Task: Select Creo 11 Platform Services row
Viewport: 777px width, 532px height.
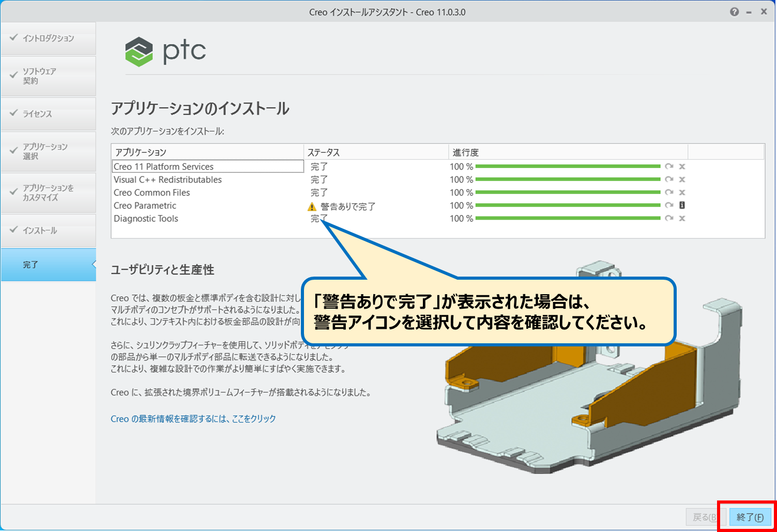Action: click(x=163, y=166)
